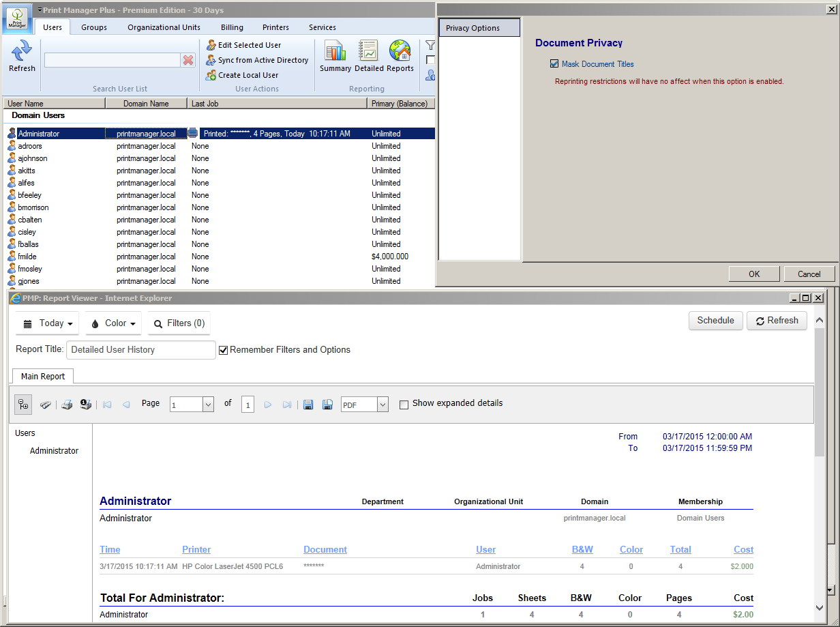840x627 pixels.
Task: Open the Filters (0) button
Action: [x=179, y=323]
